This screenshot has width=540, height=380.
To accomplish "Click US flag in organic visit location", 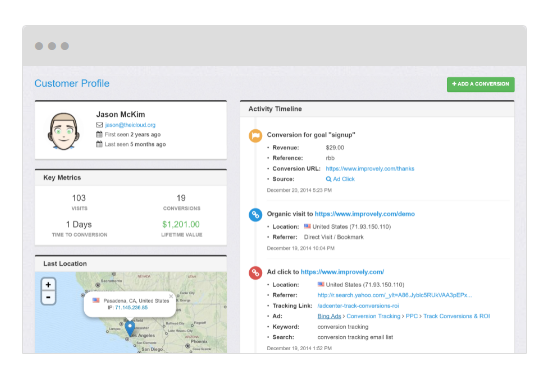I will (307, 226).
